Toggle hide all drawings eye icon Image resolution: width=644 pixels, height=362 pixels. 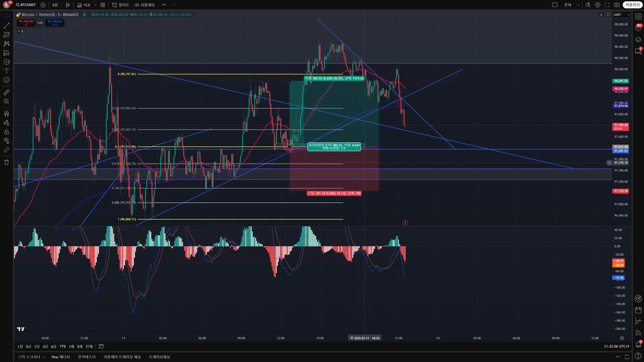6,140
